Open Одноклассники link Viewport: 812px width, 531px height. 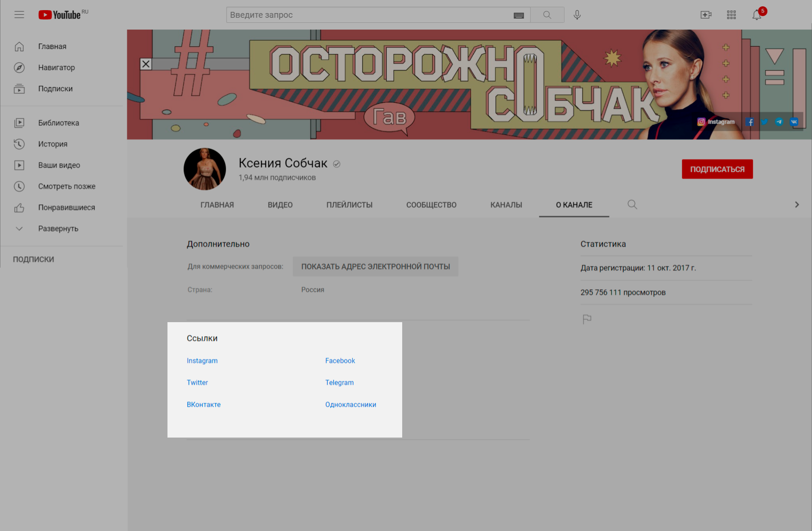coord(351,405)
